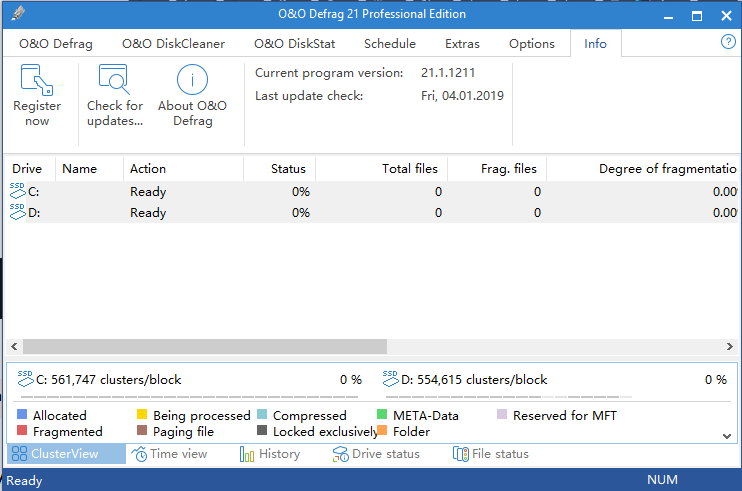Viewport: 742px width, 491px height.
Task: Click the lilac Reserved for MFT swatch
Action: point(502,414)
